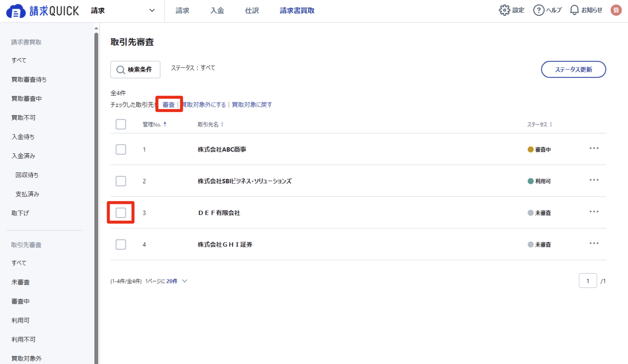
Task: Switch to the 仕訳 tab
Action: coord(252,11)
